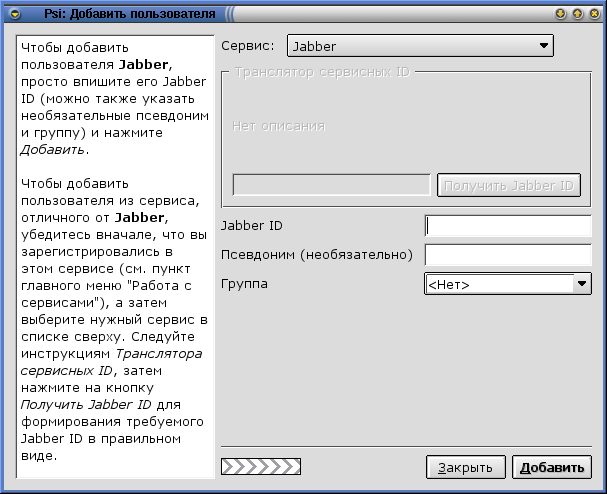Open the window menu icon in title bar

tap(15, 14)
